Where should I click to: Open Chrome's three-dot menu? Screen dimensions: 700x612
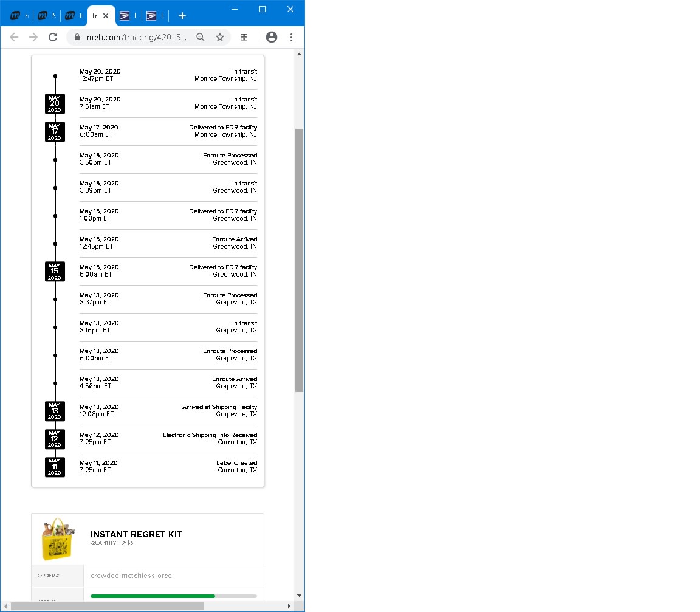pos(292,37)
